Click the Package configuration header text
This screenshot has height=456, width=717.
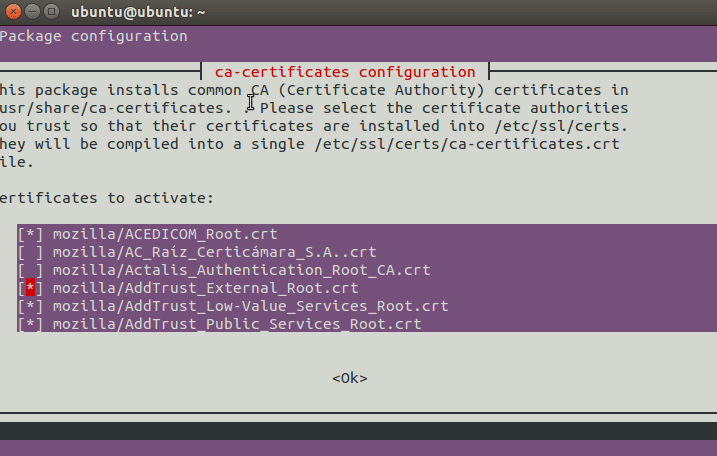point(93,36)
